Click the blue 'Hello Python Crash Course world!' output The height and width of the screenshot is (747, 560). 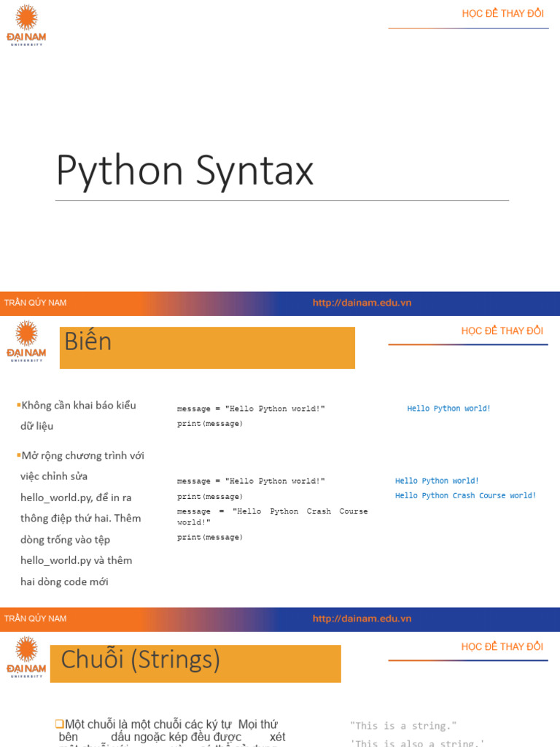click(x=465, y=495)
